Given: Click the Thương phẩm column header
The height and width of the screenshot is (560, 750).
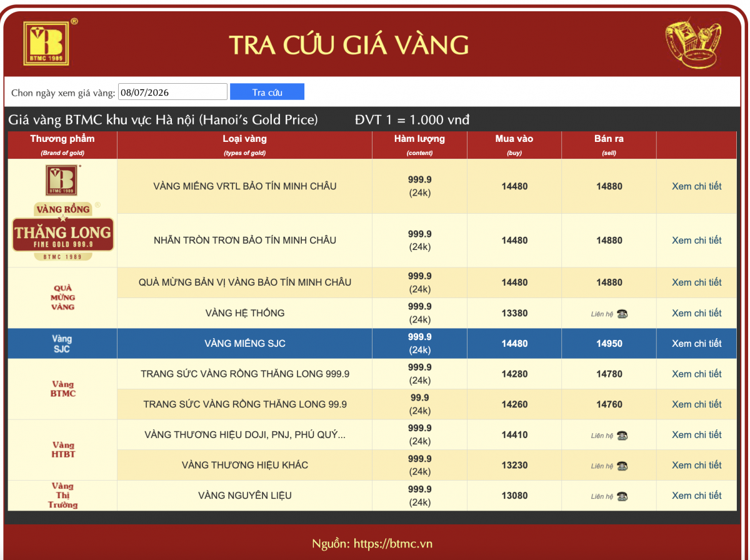Looking at the screenshot, I should [62, 145].
